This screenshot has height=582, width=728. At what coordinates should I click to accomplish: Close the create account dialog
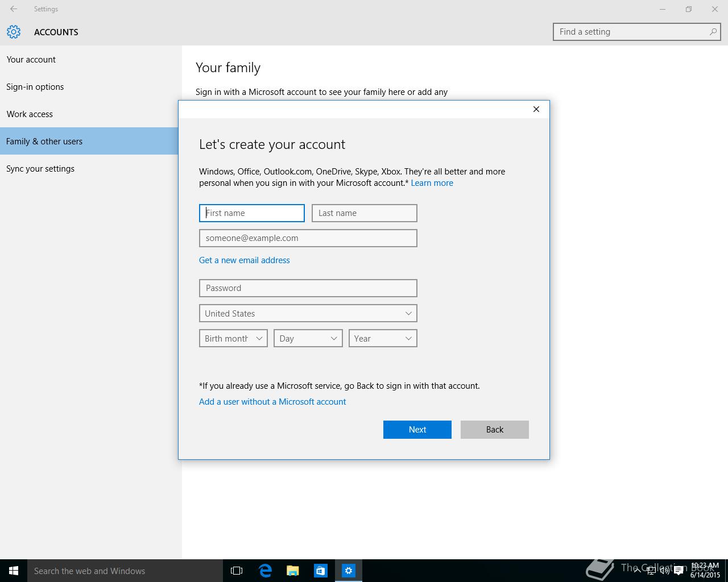pos(536,109)
